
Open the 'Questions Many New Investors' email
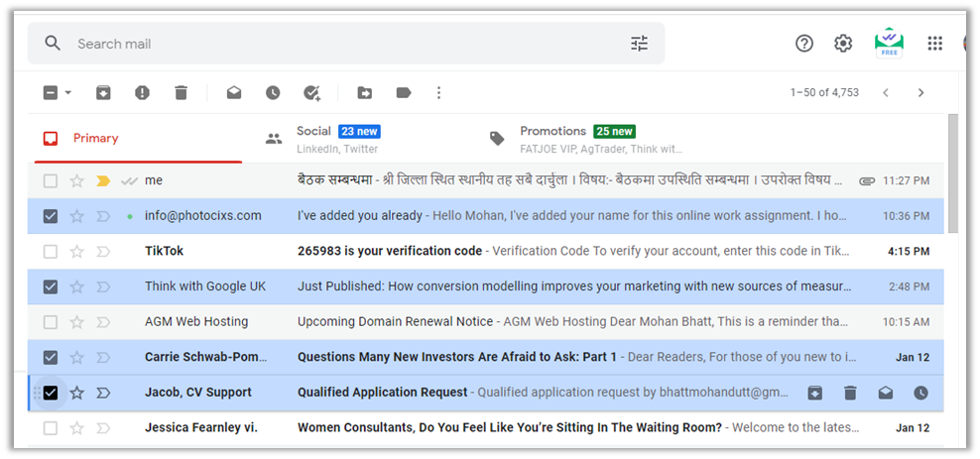click(x=486, y=357)
